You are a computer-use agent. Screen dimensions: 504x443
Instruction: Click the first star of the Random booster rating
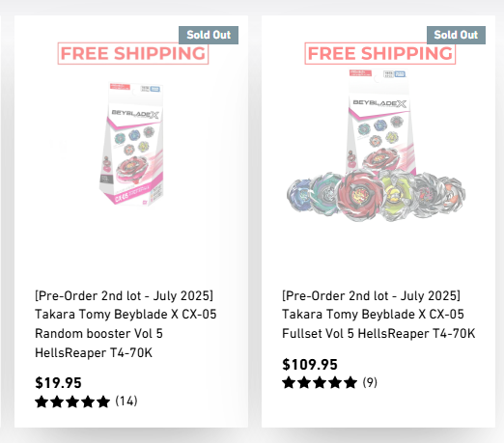pyautogui.click(x=42, y=401)
